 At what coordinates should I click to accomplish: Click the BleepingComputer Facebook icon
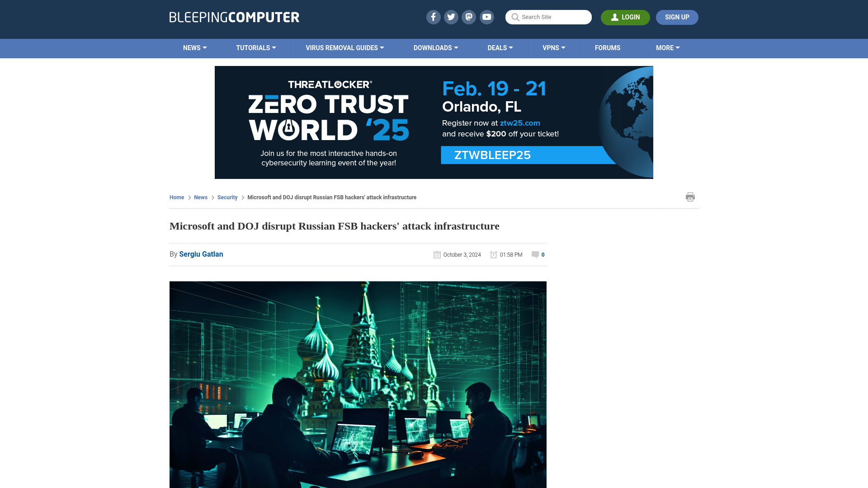pyautogui.click(x=433, y=17)
